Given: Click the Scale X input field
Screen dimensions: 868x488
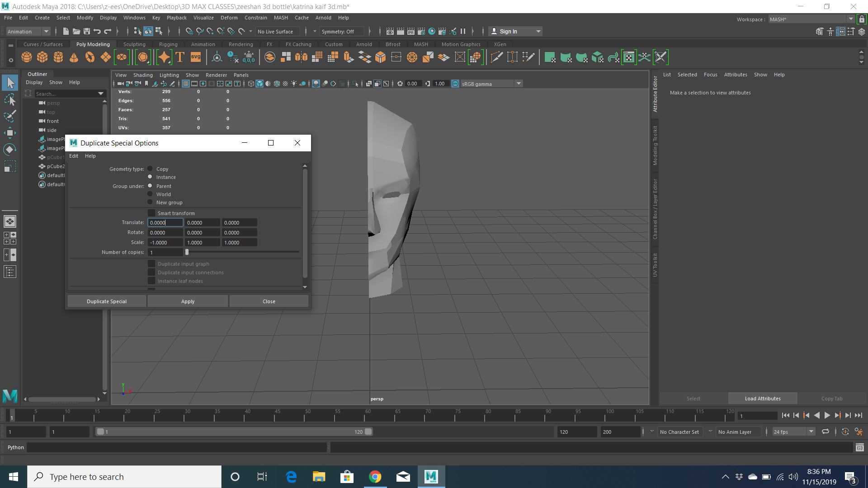Looking at the screenshot, I should pyautogui.click(x=165, y=243).
